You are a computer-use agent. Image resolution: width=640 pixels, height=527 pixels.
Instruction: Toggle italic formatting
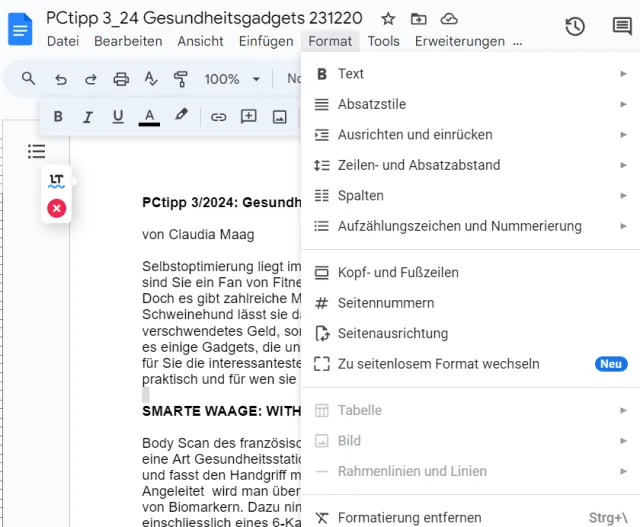click(88, 117)
